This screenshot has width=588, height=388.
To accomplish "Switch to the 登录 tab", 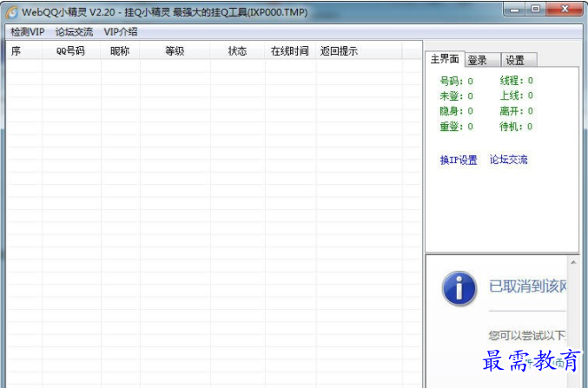I will pyautogui.click(x=483, y=60).
